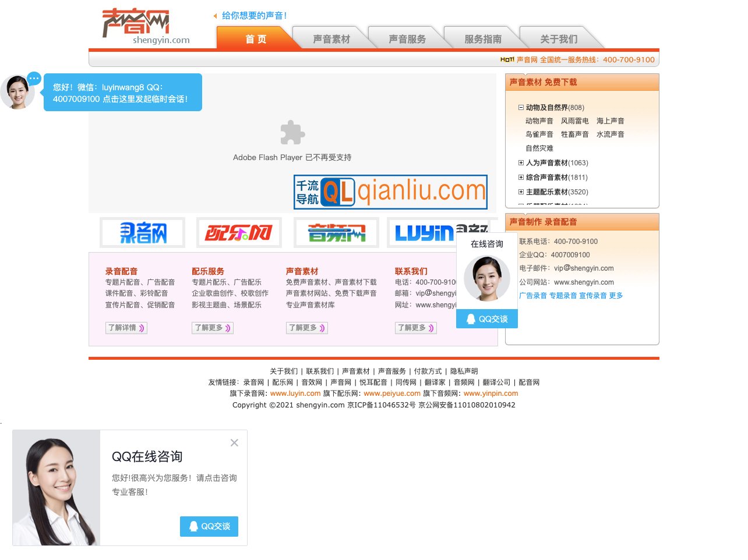This screenshot has width=748, height=560.
Task: Click 了解详情 under 录音配音
Action: click(x=126, y=328)
